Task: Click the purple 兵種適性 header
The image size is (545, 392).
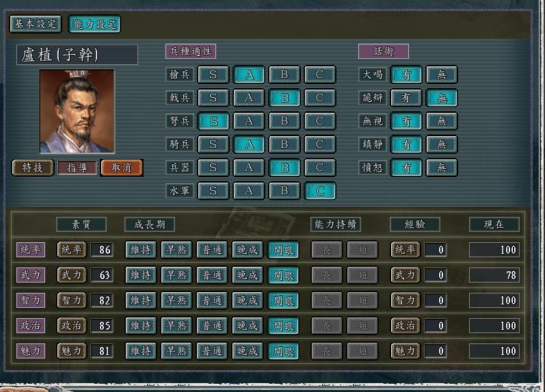Action: [191, 51]
